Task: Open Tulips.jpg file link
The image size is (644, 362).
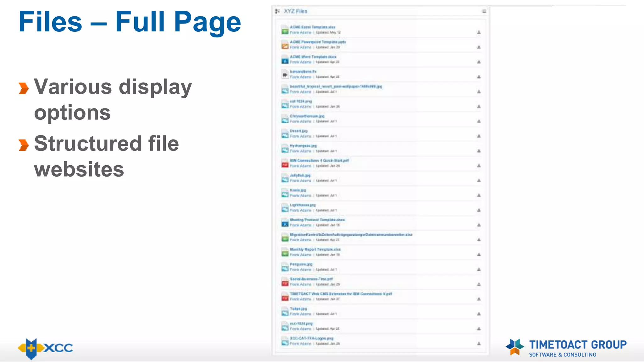Action: pos(298,309)
